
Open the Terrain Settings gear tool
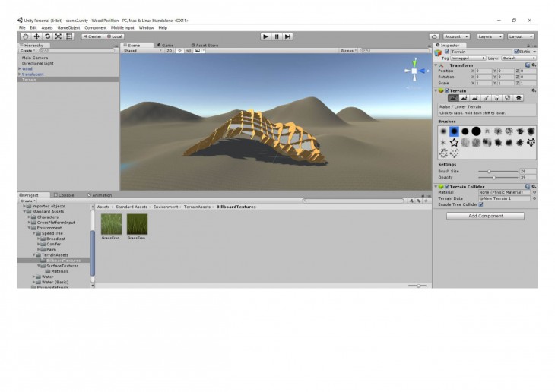click(x=519, y=98)
